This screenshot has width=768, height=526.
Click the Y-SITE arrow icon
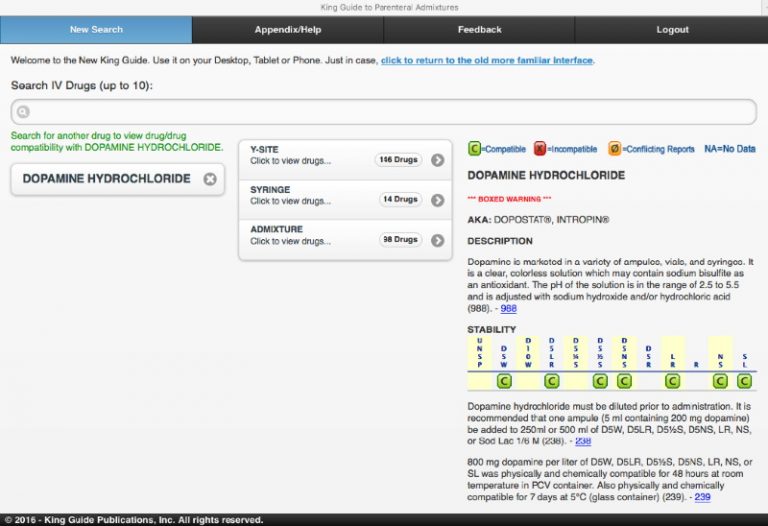[x=437, y=160]
